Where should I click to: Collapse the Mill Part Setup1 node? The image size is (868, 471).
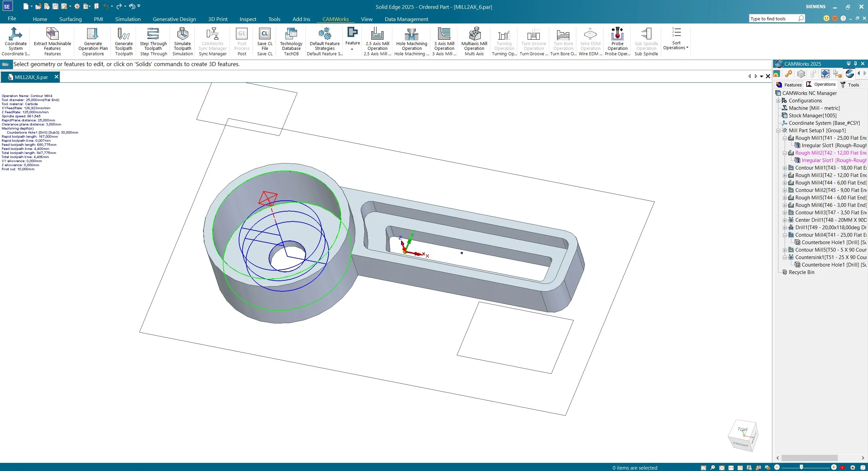[778, 131]
